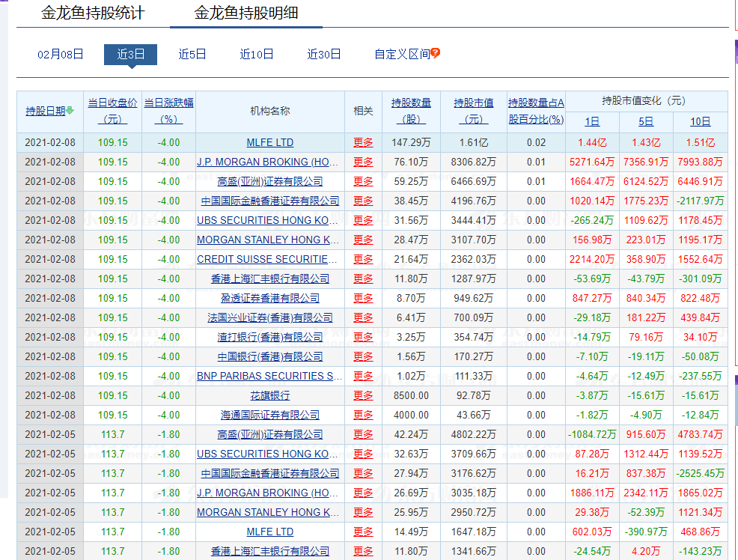Click 更多 in the 中国银行(香港)有限公司 row
The width and height of the screenshot is (738, 560).
[363, 356]
